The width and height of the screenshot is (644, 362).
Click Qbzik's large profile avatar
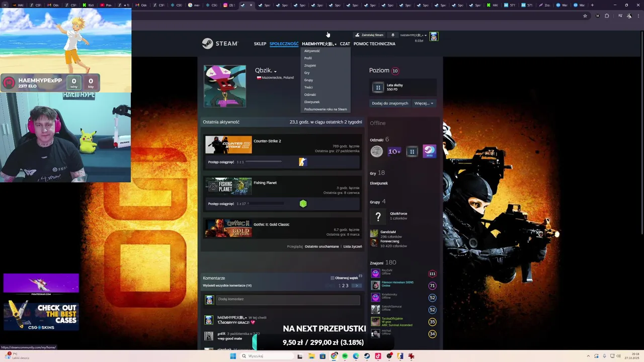pyautogui.click(x=225, y=86)
